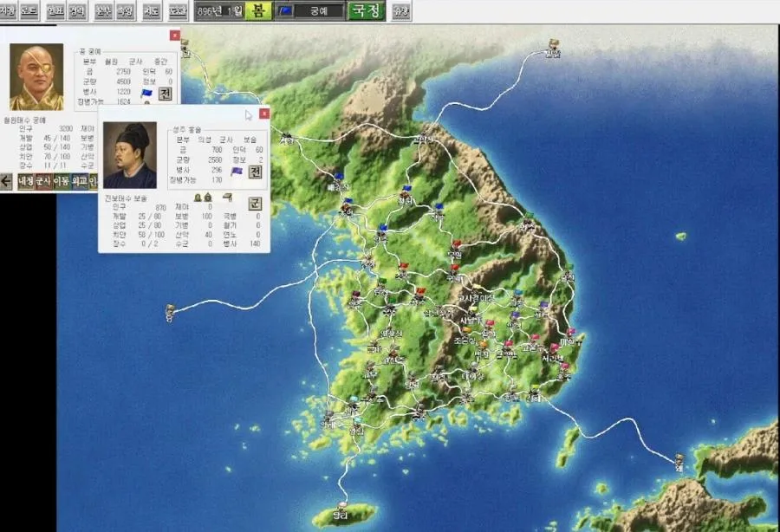This screenshot has width=780, height=532.
Task: Open the 이동 movement tab
Action: point(62,181)
